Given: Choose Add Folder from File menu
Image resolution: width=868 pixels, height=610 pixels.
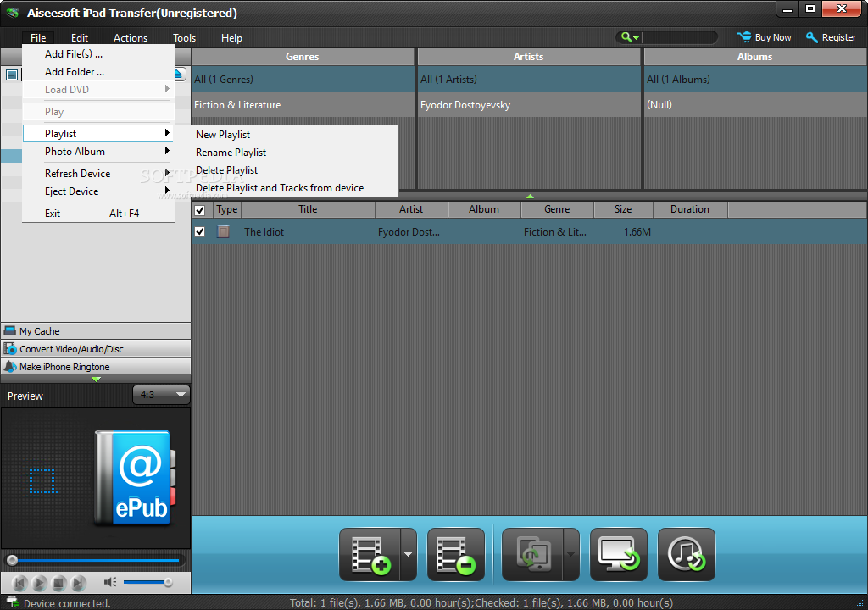Looking at the screenshot, I should tap(98, 71).
